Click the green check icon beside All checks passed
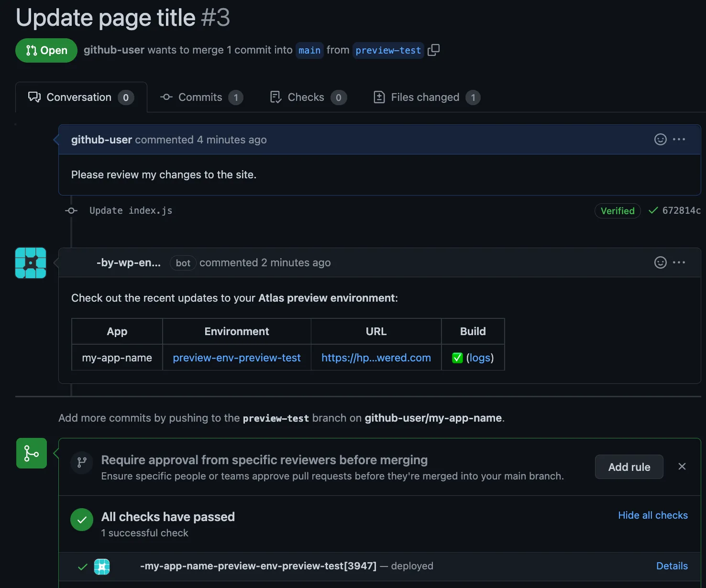Image resolution: width=706 pixels, height=588 pixels. click(x=81, y=520)
